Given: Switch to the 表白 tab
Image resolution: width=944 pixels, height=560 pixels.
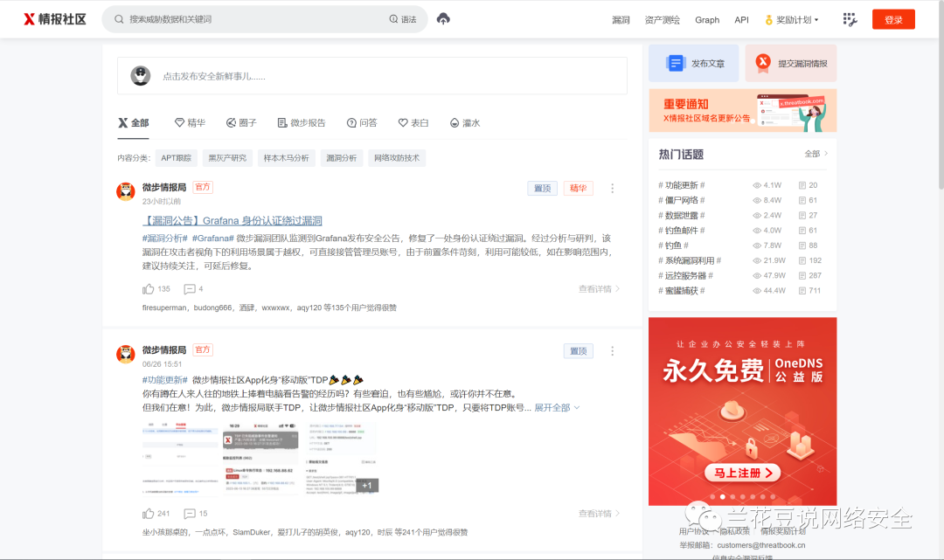Looking at the screenshot, I should pyautogui.click(x=413, y=122).
